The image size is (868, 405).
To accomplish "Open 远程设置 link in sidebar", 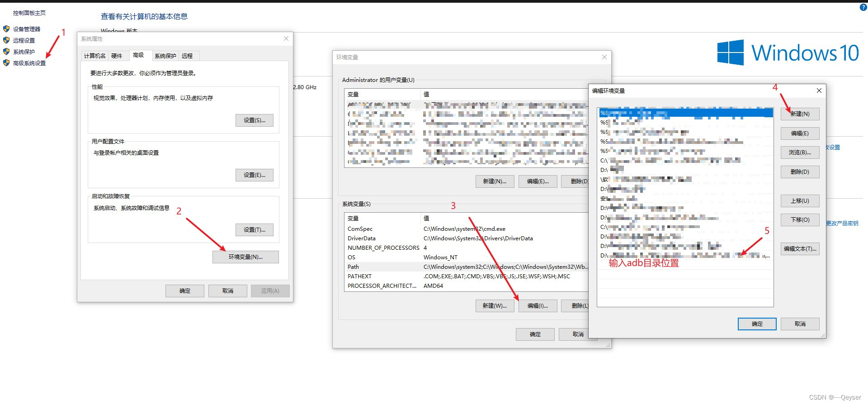I will point(24,40).
